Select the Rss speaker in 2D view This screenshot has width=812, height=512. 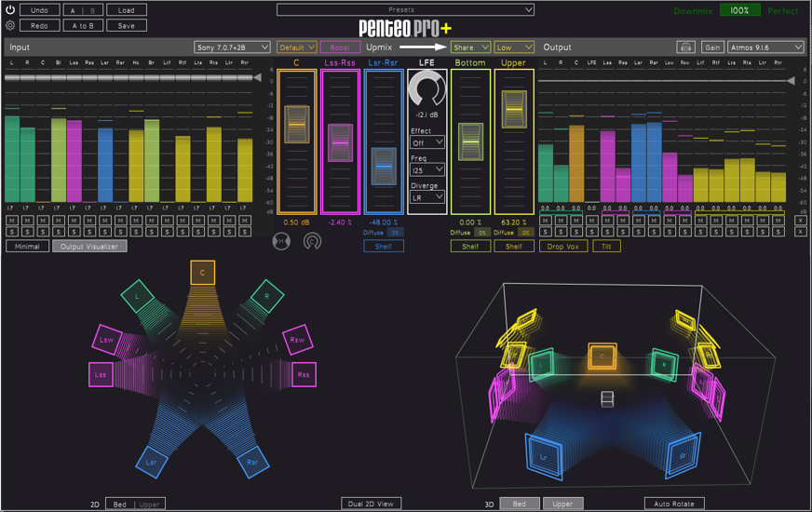click(304, 374)
